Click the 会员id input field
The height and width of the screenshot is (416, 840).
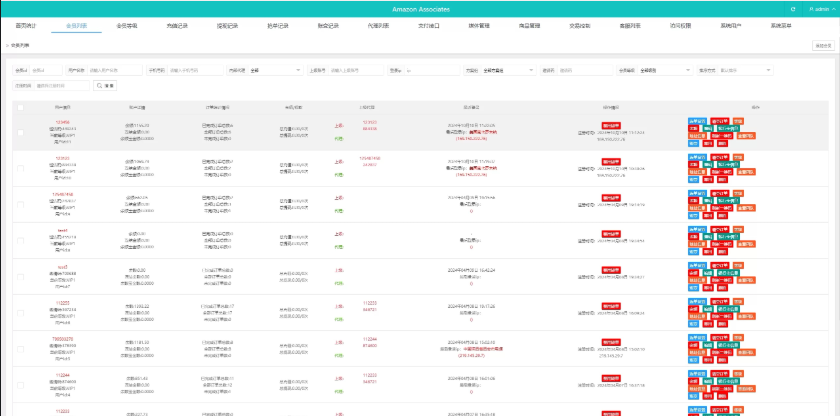(x=45, y=70)
